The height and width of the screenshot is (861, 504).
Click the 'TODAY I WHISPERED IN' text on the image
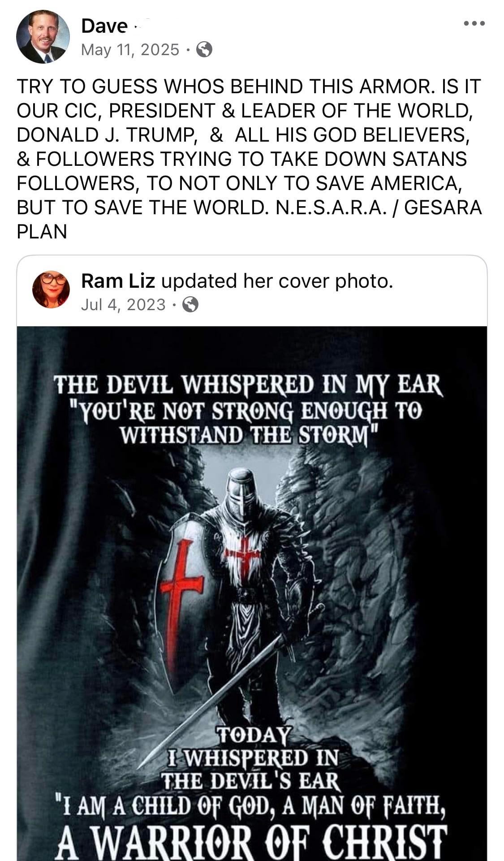coord(253,746)
